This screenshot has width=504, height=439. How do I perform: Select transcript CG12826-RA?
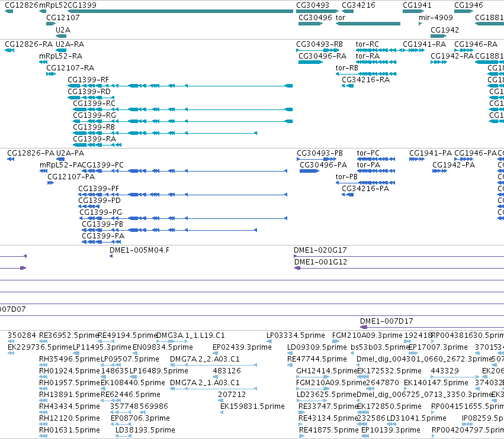pyautogui.click(x=9, y=50)
